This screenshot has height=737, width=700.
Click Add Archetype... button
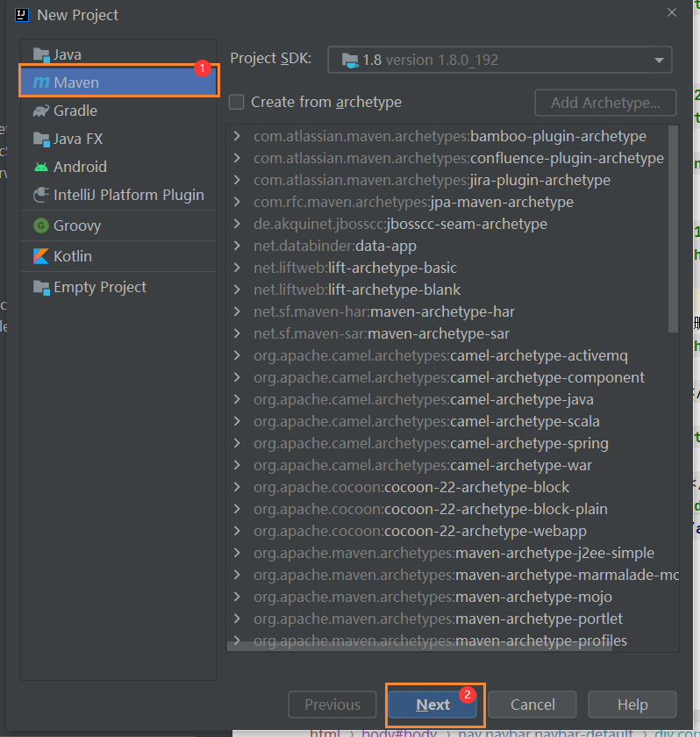pyautogui.click(x=605, y=103)
